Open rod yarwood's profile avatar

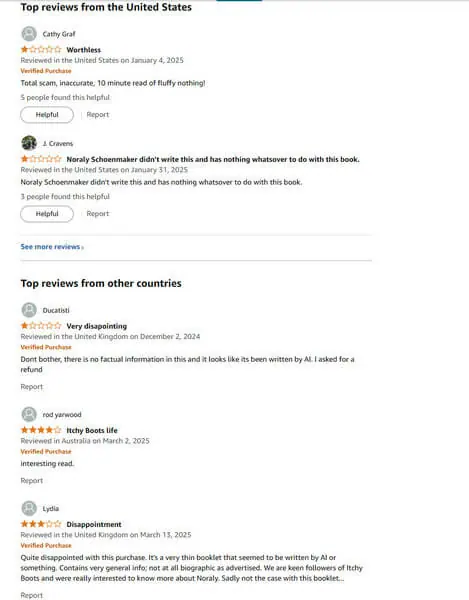click(x=29, y=414)
